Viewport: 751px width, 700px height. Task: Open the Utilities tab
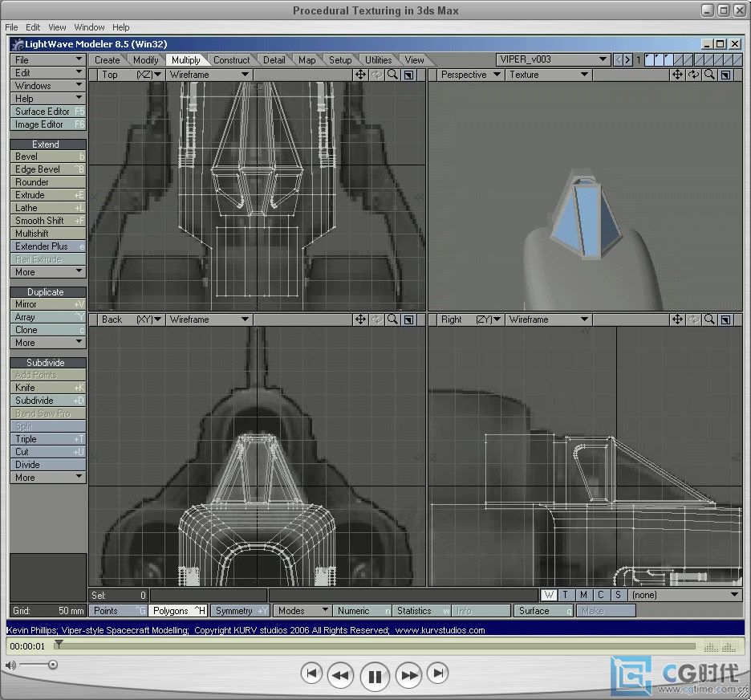coord(379,60)
